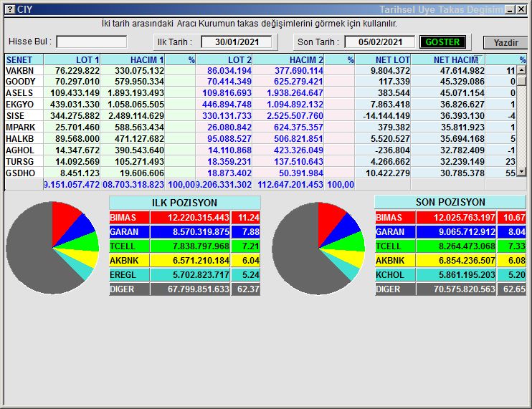Edit the Son Tarih date field

point(380,42)
